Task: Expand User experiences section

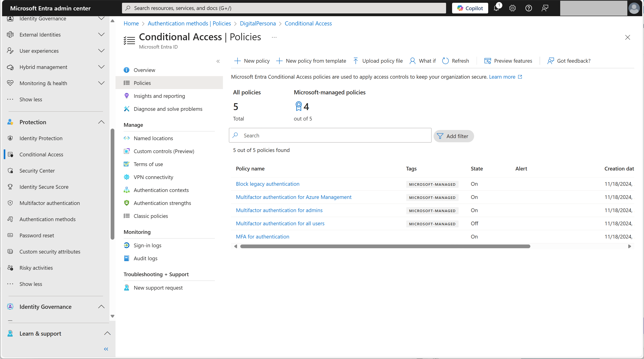Action: coord(101,51)
